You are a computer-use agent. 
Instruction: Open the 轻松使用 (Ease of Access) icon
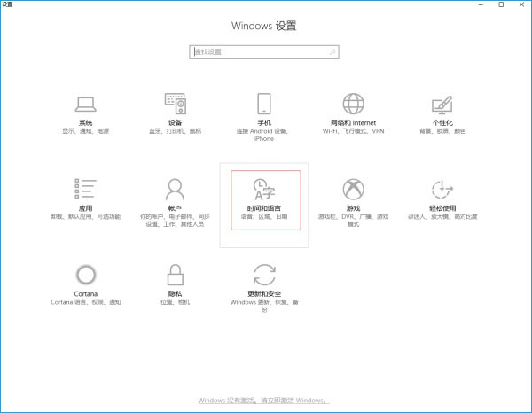[442, 189]
